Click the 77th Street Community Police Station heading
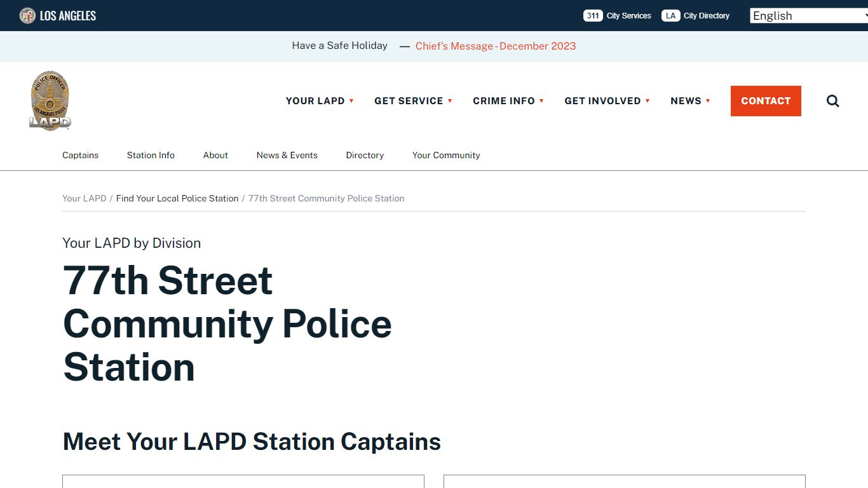The height and width of the screenshot is (488, 868). pyautogui.click(x=227, y=323)
